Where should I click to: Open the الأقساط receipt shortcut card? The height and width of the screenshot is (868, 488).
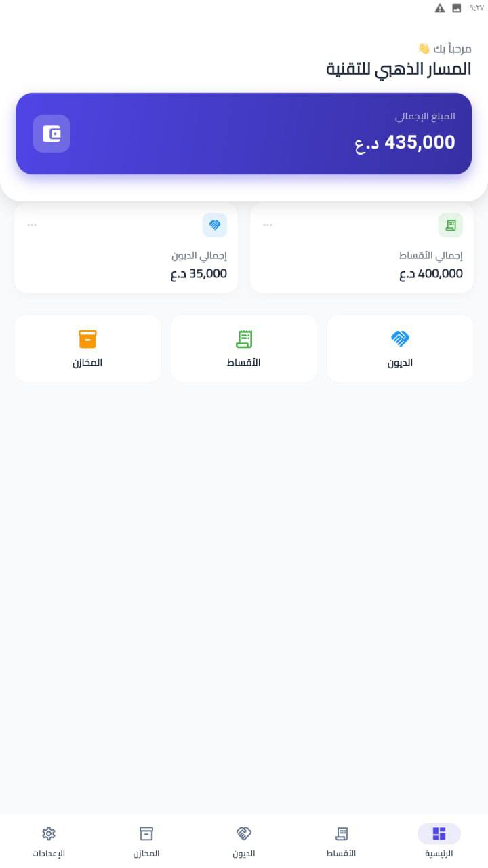tap(244, 349)
